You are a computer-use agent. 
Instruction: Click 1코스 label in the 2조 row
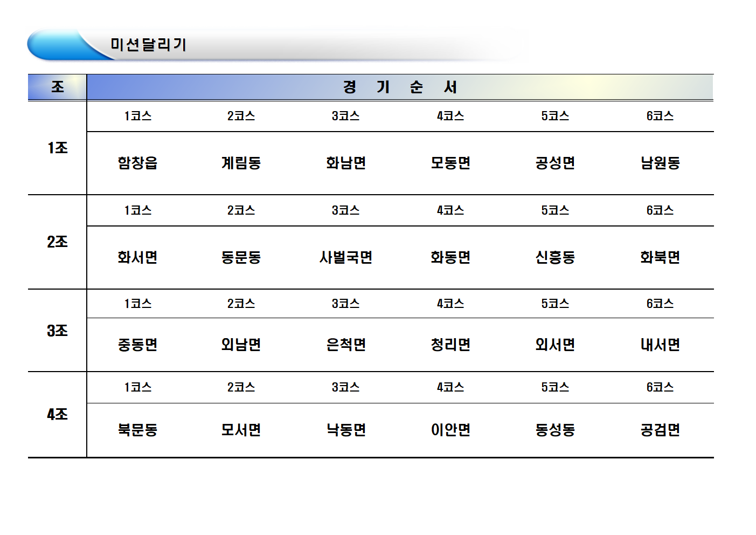pyautogui.click(x=137, y=210)
